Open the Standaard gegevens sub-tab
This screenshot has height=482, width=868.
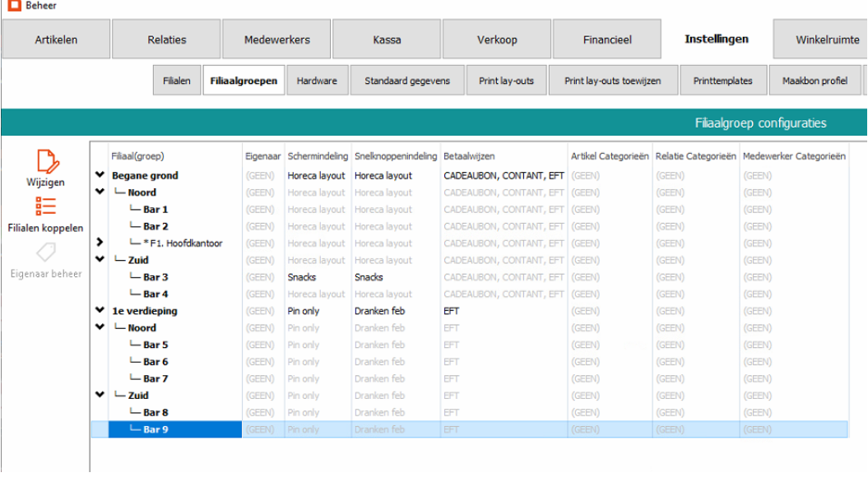pyautogui.click(x=407, y=81)
